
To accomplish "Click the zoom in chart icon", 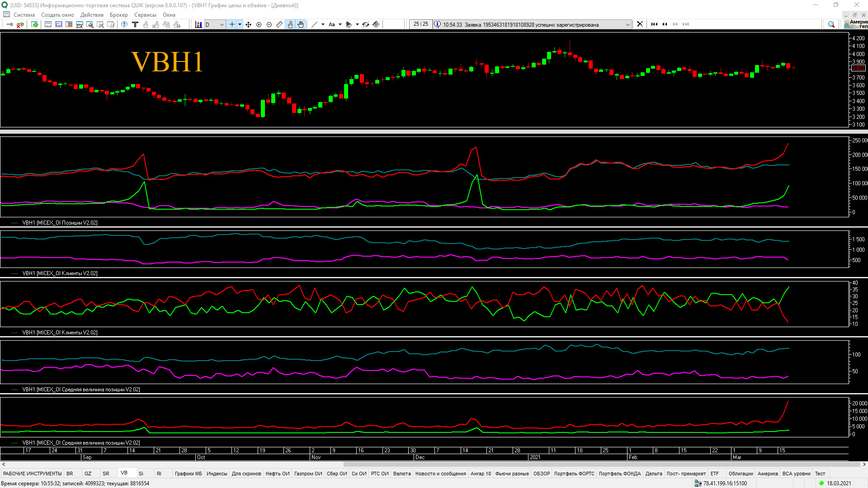I will point(259,24).
